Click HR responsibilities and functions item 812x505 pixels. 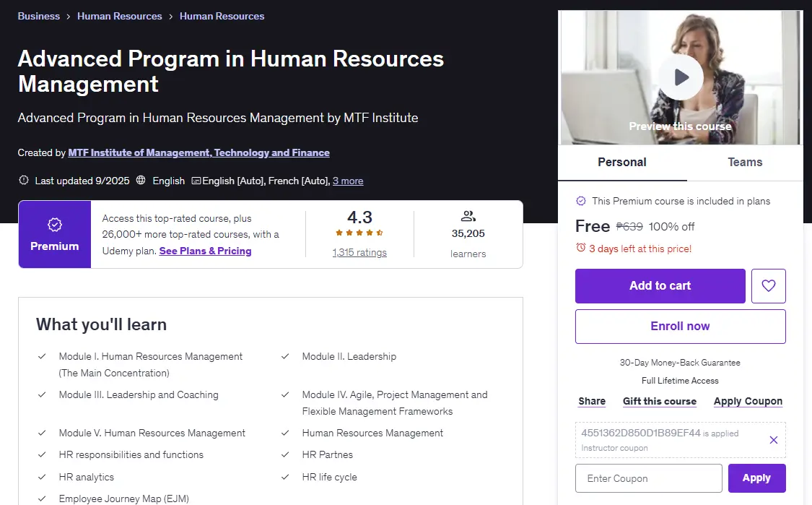[x=131, y=454]
